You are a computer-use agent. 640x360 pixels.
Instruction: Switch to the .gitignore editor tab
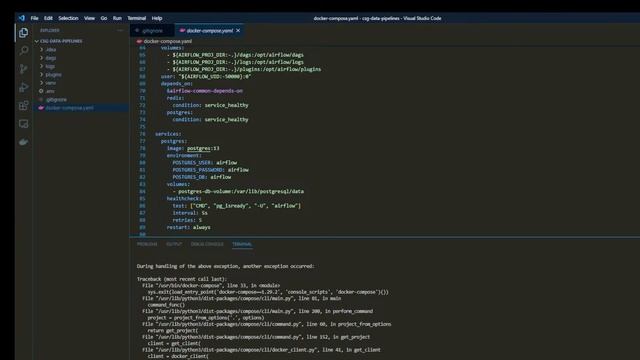coord(152,31)
